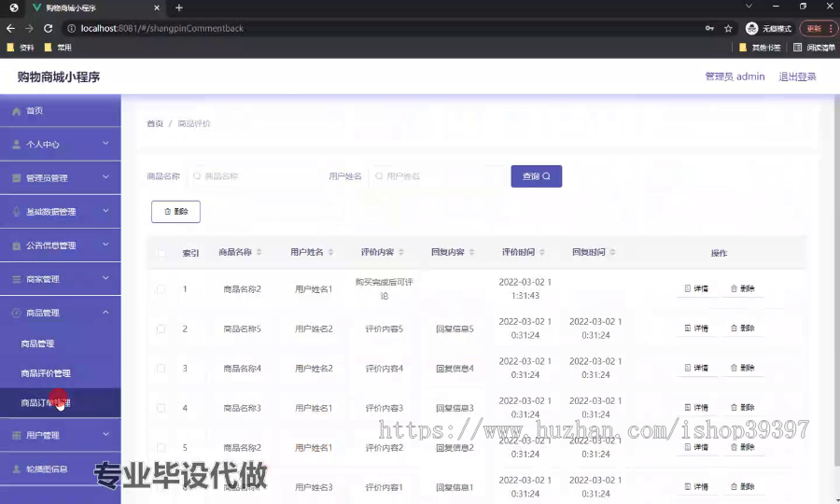Open the 常用 bookmarks folder
The width and height of the screenshot is (840, 504).
point(58,48)
